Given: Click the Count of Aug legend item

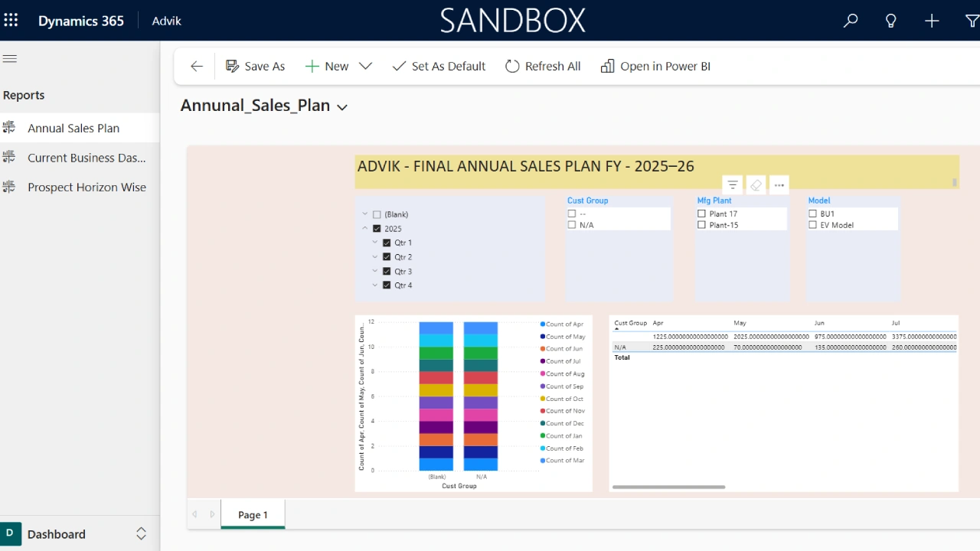Looking at the screenshot, I should coord(563,374).
